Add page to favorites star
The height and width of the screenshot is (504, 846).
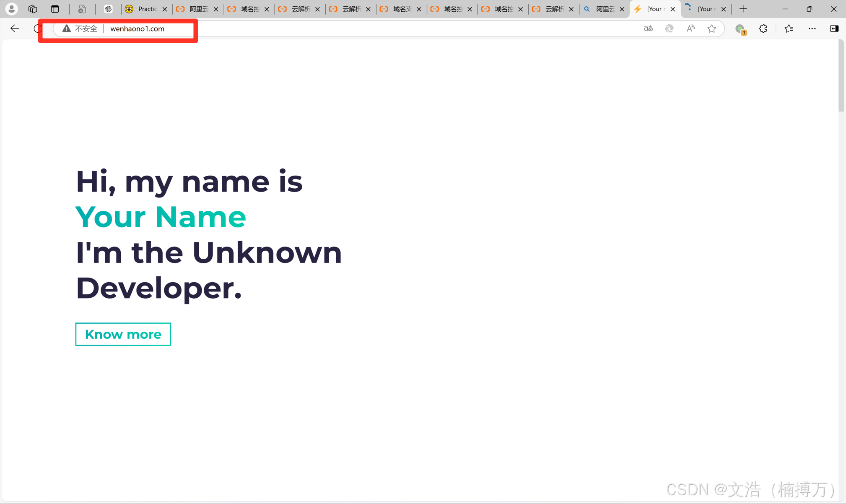tap(711, 29)
